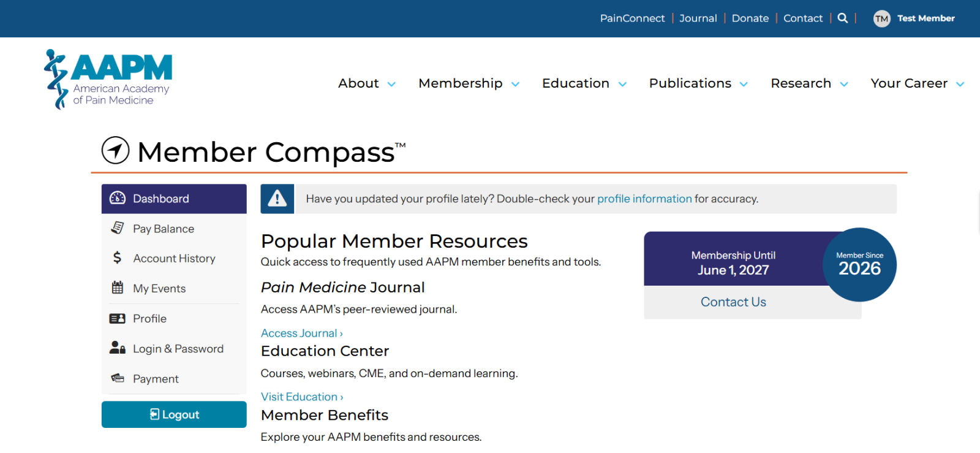980x453 pixels.
Task: Click the My Events calendar icon
Action: tap(117, 287)
